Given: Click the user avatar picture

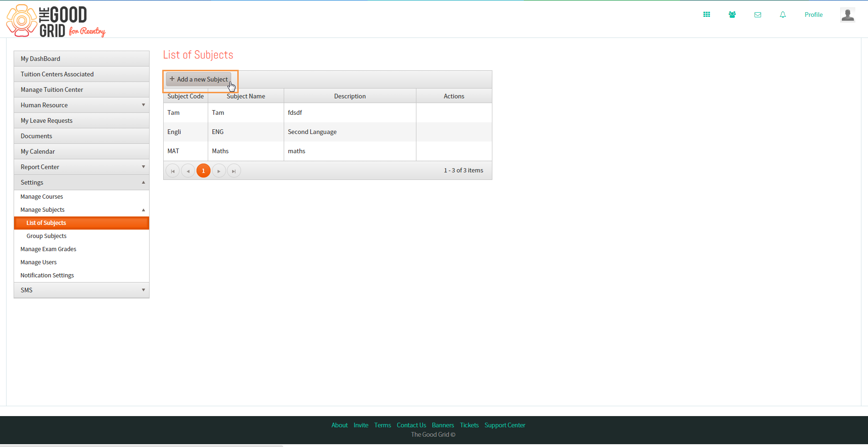Looking at the screenshot, I should click(848, 15).
